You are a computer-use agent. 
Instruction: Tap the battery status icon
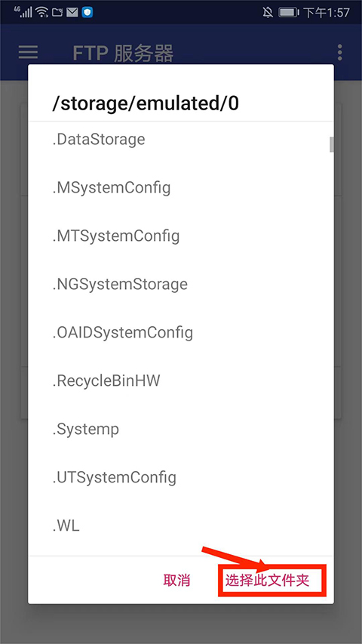point(290,13)
